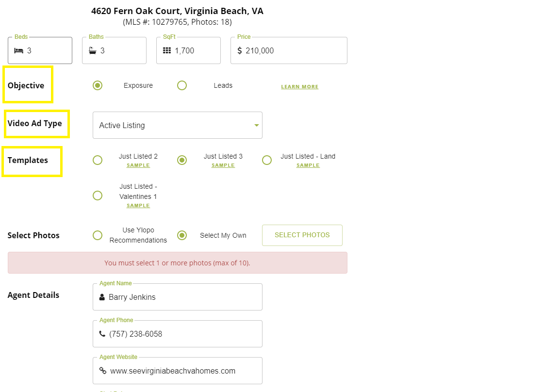Click the bathtub icon in Baths field
The image size is (559, 392).
click(x=93, y=50)
